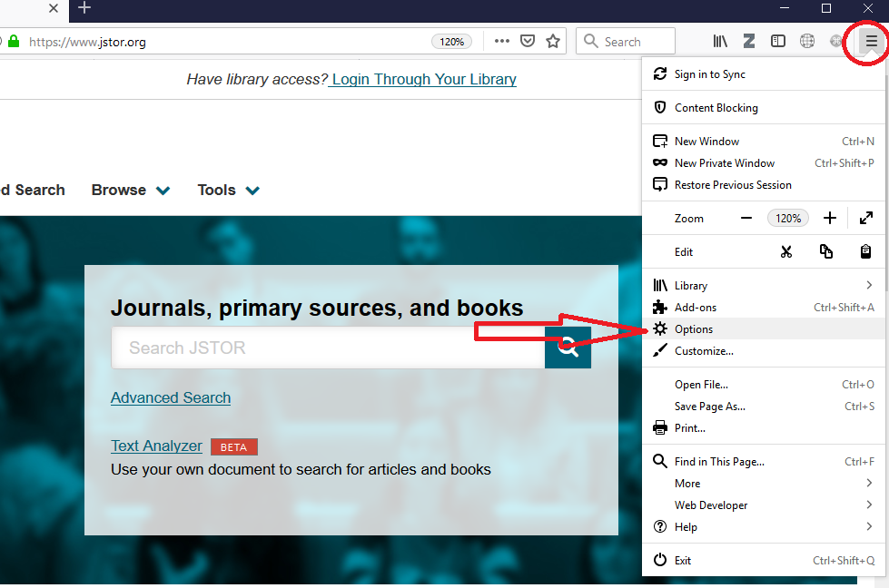The image size is (889, 588).
Task: Save page to Pocket
Action: click(x=528, y=42)
